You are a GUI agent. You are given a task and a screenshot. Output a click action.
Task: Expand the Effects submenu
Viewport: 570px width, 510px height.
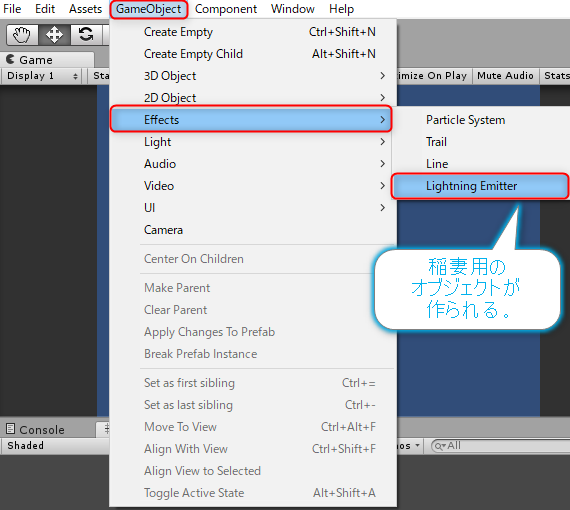point(251,119)
